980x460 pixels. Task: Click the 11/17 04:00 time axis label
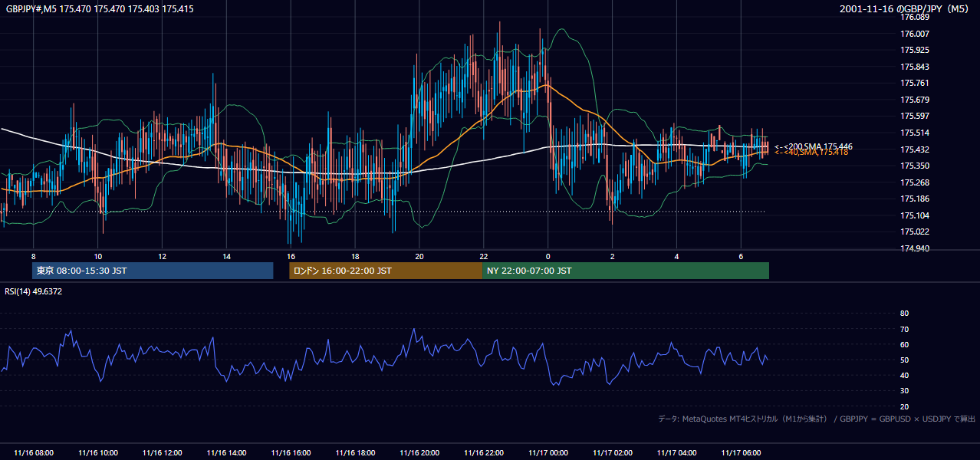point(676,453)
